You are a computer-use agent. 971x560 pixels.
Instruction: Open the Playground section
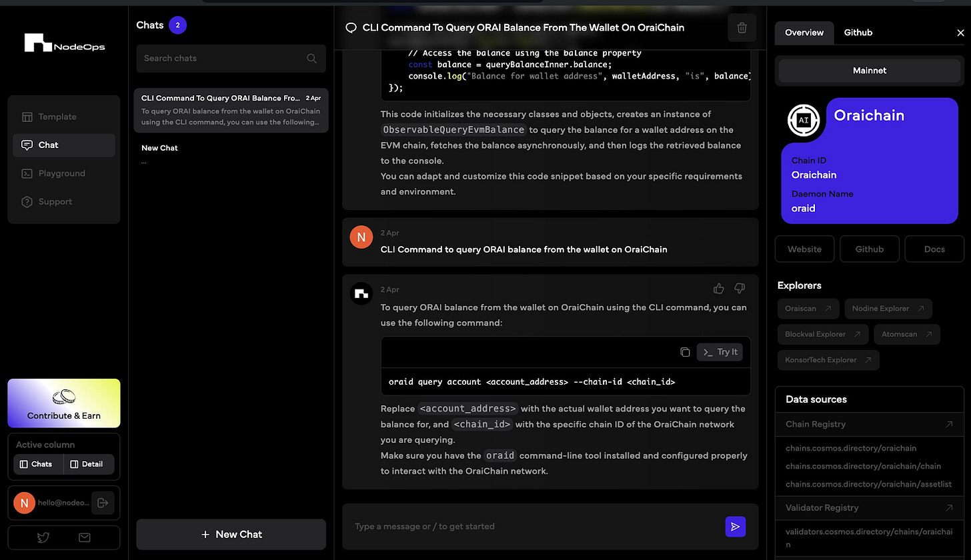click(x=64, y=173)
